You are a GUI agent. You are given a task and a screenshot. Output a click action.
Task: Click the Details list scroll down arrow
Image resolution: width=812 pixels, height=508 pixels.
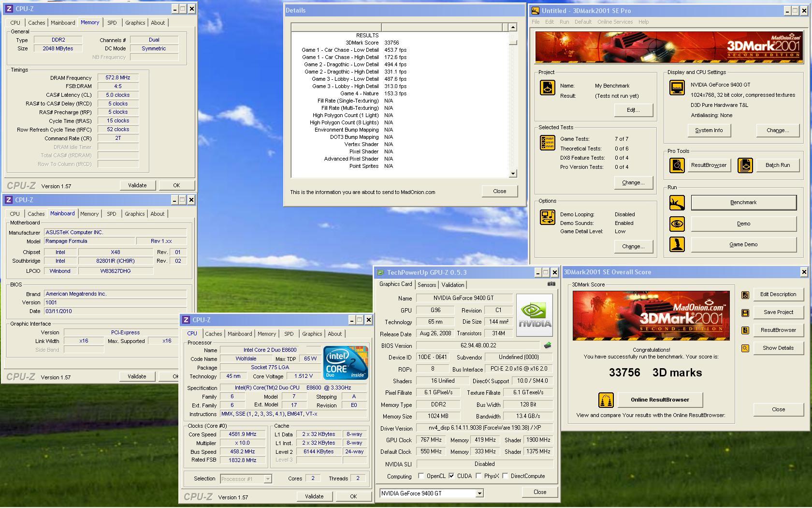(x=513, y=174)
